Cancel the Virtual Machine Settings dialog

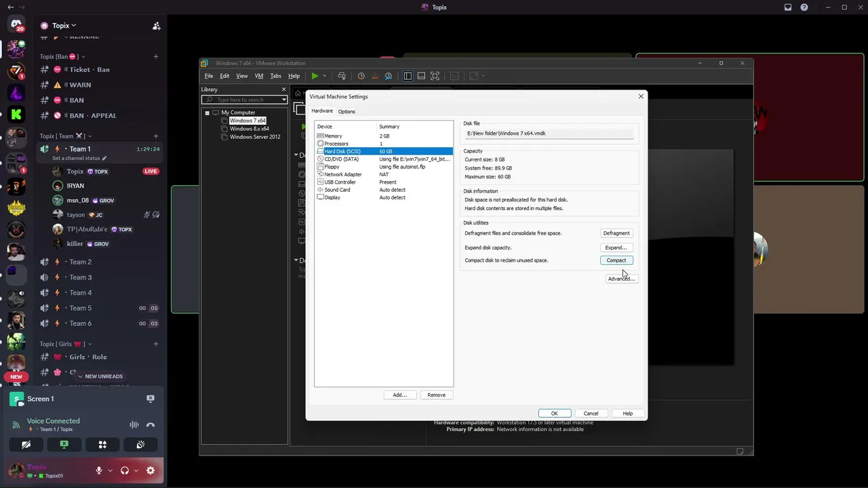click(591, 413)
